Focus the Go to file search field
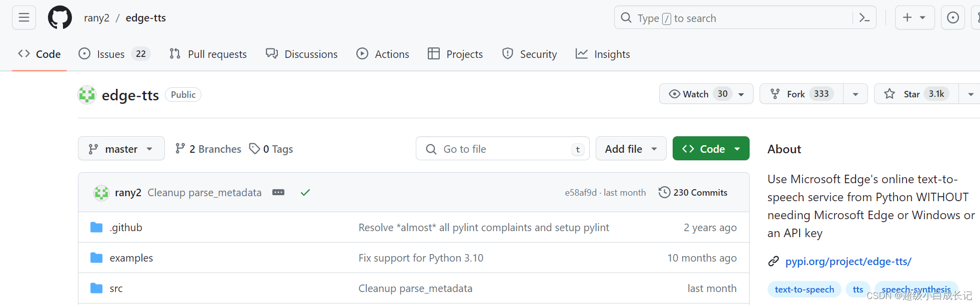The image size is (980, 305). click(x=502, y=149)
